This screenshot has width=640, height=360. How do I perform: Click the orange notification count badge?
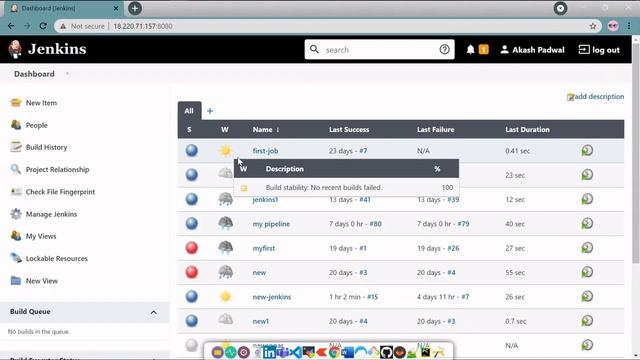tap(484, 49)
